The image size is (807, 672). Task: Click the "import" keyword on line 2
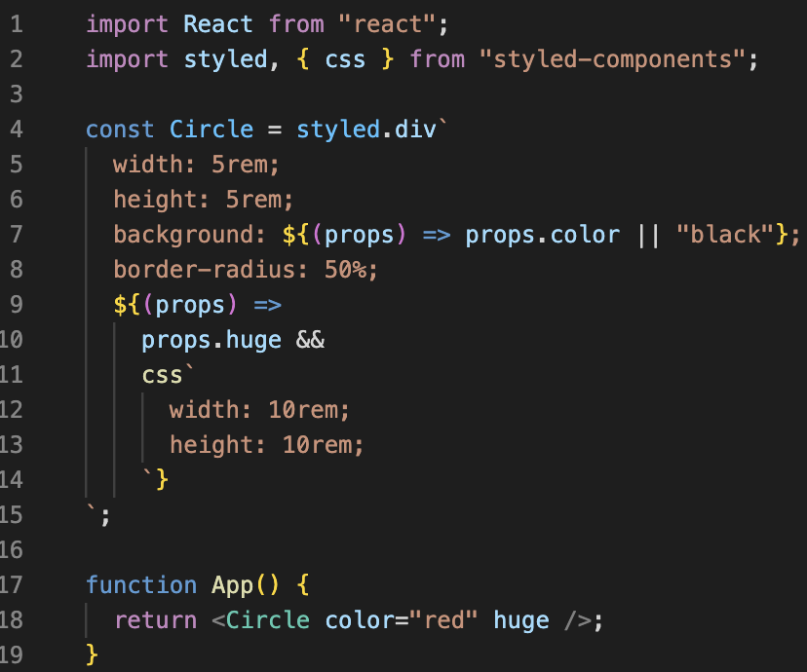pyautogui.click(x=127, y=59)
